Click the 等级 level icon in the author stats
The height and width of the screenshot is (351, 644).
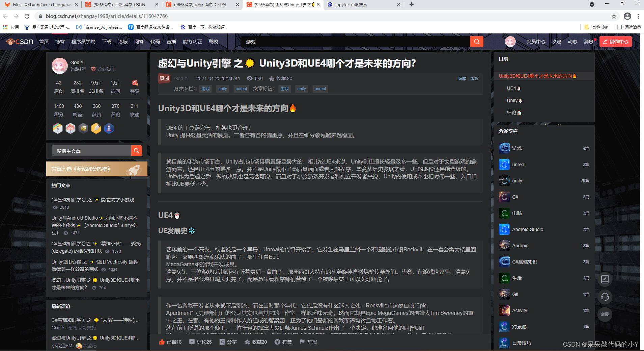[135, 83]
